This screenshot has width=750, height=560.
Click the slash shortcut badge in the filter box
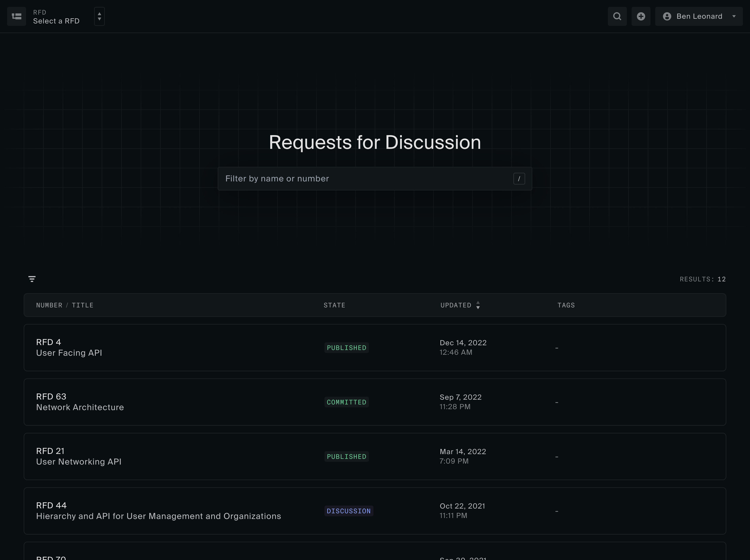coord(519,178)
